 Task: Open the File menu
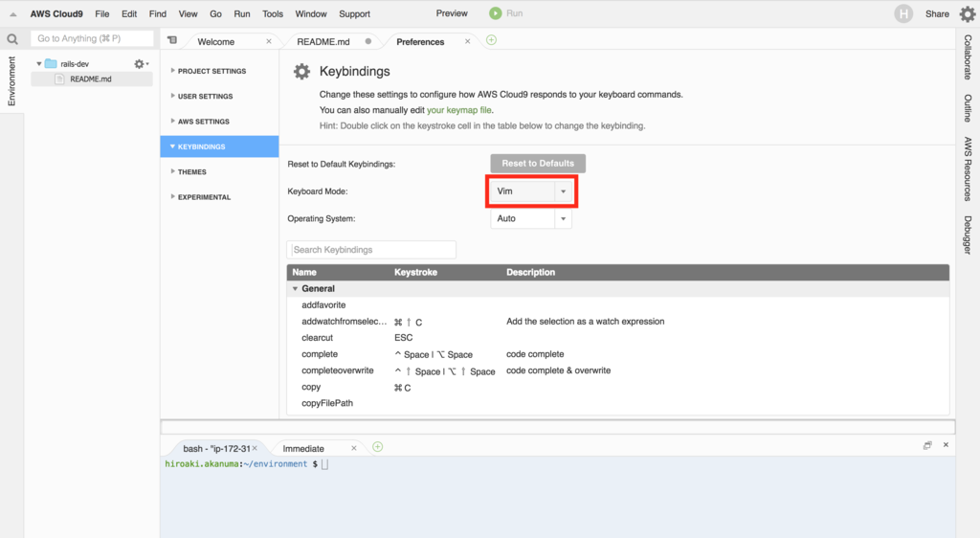pos(101,13)
